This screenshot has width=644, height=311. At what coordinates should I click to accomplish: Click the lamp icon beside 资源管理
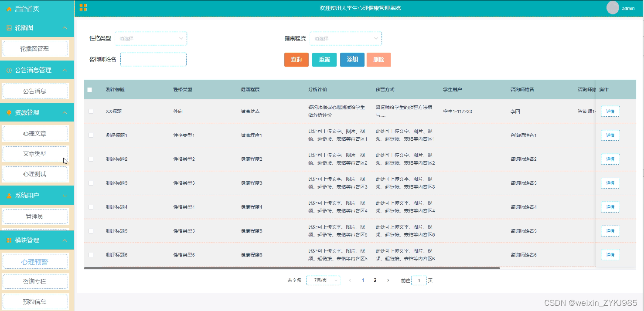(8, 112)
